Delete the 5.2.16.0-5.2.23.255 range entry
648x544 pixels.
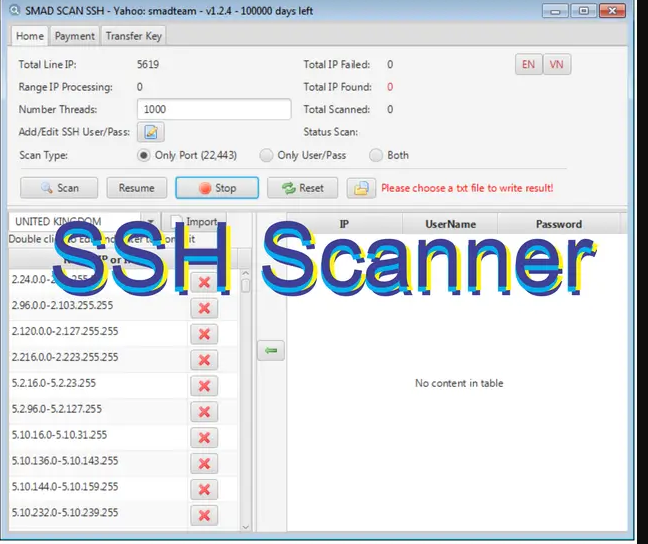[204, 386]
